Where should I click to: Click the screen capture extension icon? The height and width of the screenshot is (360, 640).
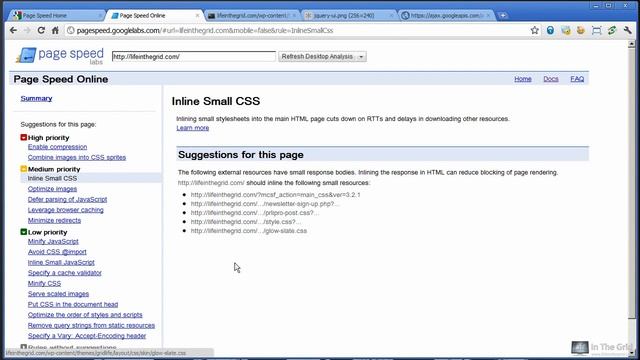pyautogui.click(x=596, y=30)
